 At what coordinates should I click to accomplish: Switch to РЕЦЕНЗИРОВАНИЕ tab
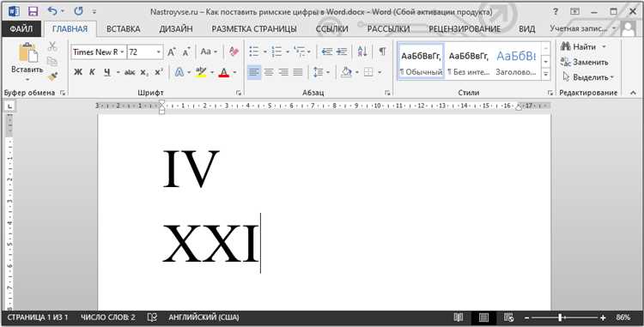point(465,29)
